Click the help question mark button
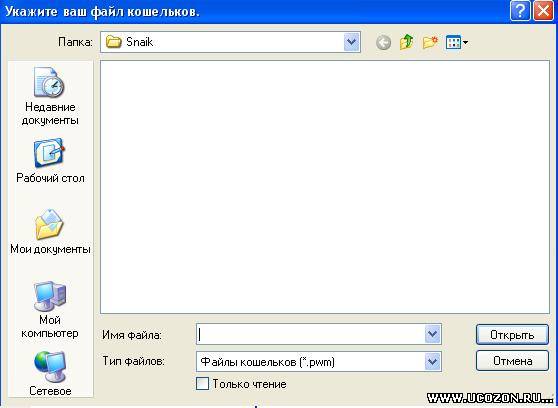The height and width of the screenshot is (408, 558). (x=520, y=11)
